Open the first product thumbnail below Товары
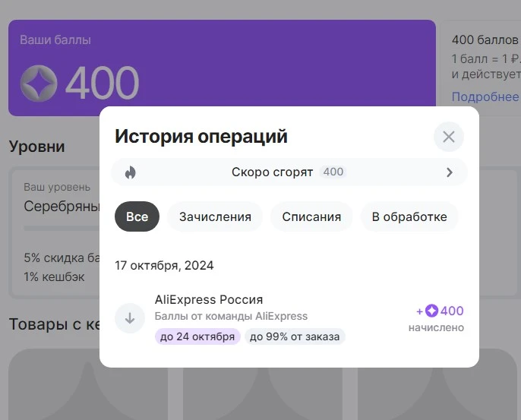Image resolution: width=521 pixels, height=420 pixels. click(x=88, y=384)
